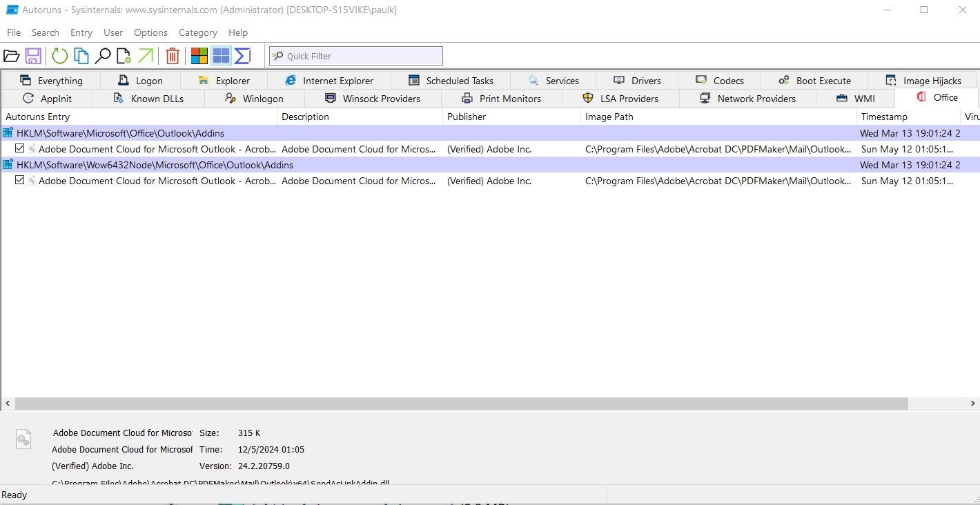The height and width of the screenshot is (505, 980).
Task: Switch to the Logon tab
Action: [140, 81]
